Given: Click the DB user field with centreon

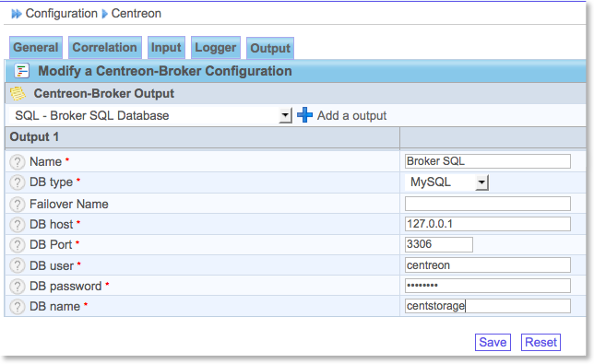Looking at the screenshot, I should (488, 264).
